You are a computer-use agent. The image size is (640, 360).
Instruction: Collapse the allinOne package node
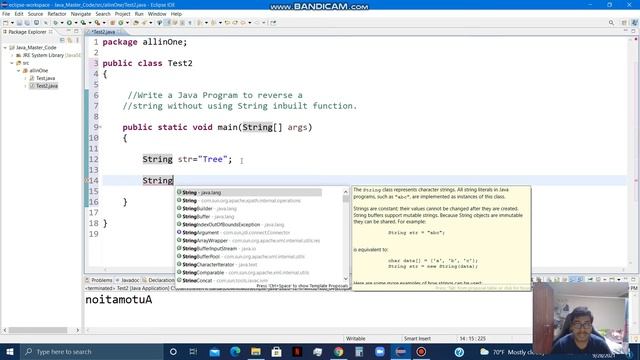click(18, 71)
